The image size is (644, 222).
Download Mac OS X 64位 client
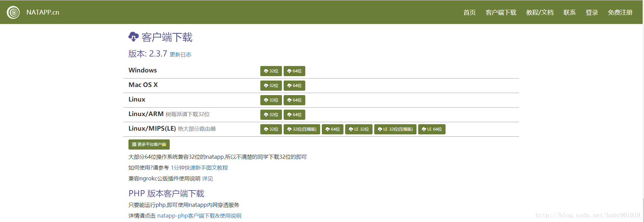[x=294, y=86]
